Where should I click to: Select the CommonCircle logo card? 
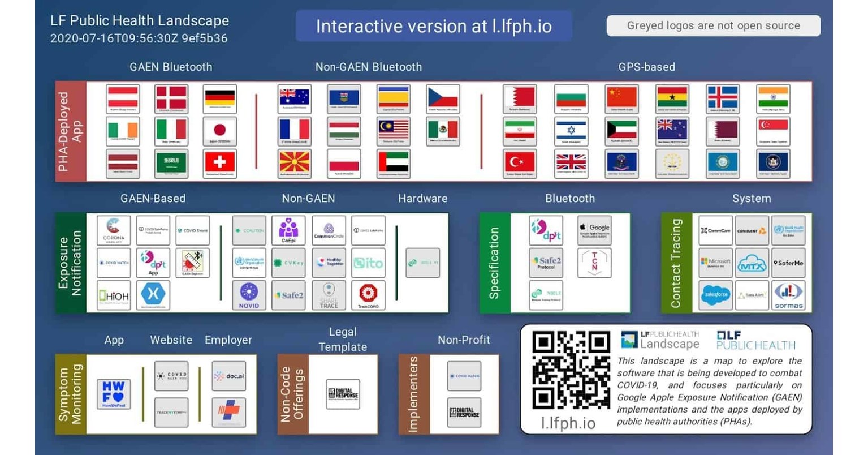(x=329, y=230)
